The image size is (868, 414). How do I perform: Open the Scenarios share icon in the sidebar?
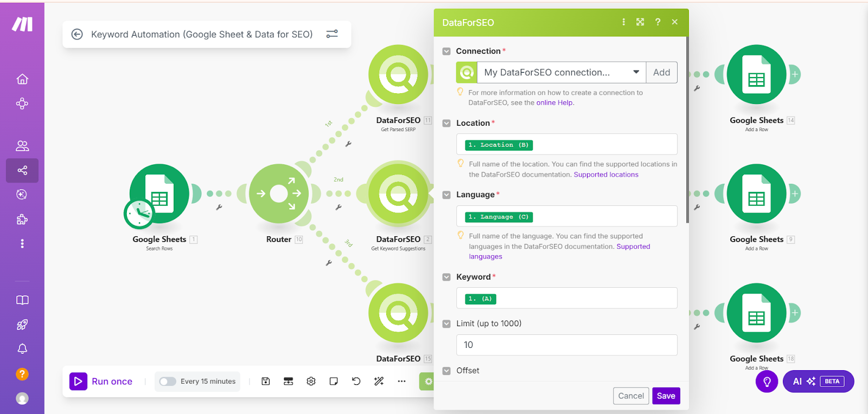(22, 170)
